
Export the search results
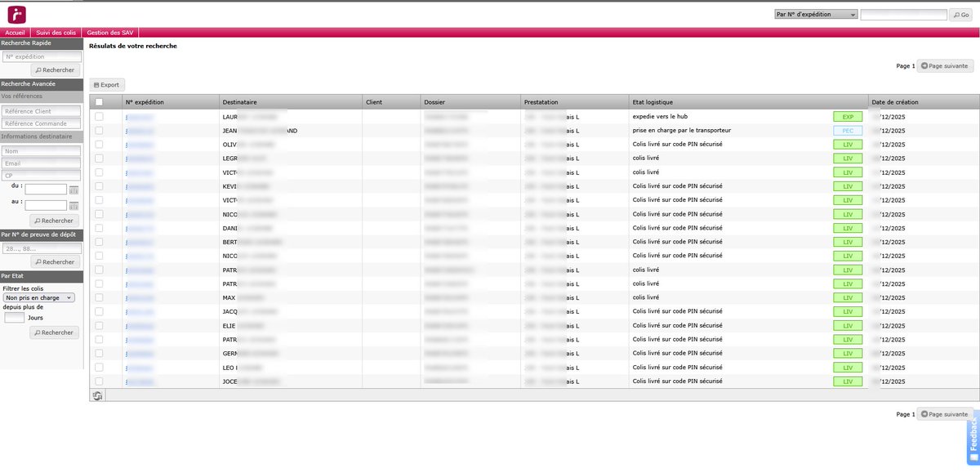click(x=107, y=84)
